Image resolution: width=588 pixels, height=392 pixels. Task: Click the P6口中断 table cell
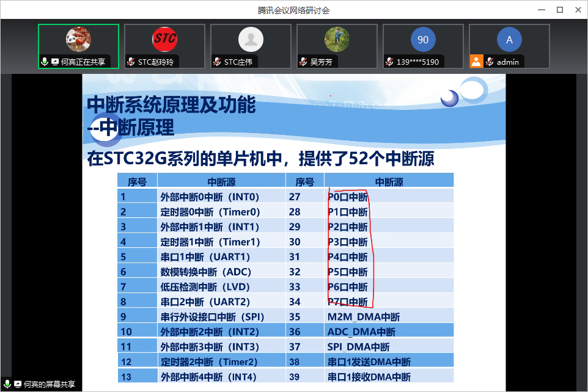(389, 286)
